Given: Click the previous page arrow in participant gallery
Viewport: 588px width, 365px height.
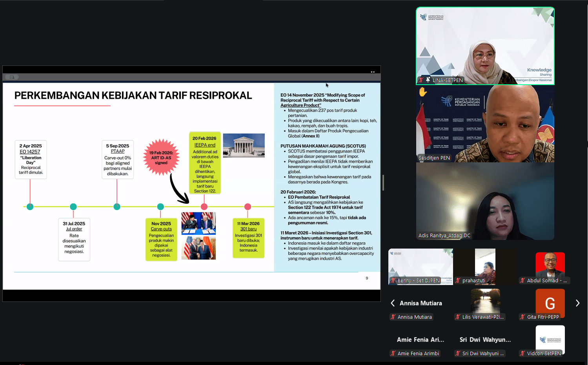Looking at the screenshot, I should coord(393,303).
